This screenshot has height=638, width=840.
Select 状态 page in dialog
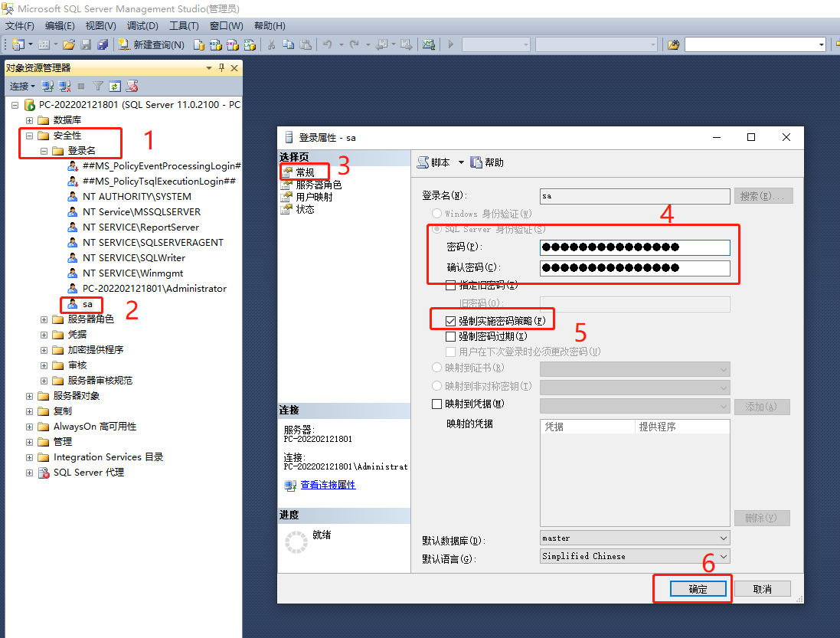tap(306, 209)
